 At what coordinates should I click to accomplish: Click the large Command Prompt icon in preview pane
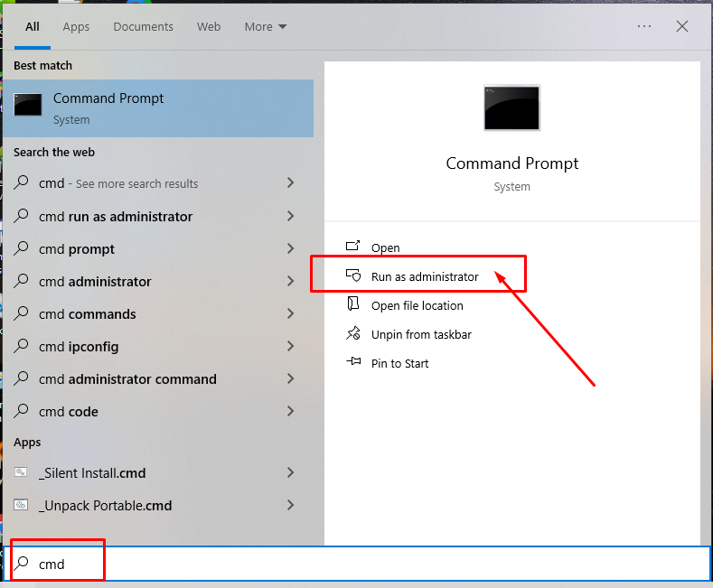511,109
